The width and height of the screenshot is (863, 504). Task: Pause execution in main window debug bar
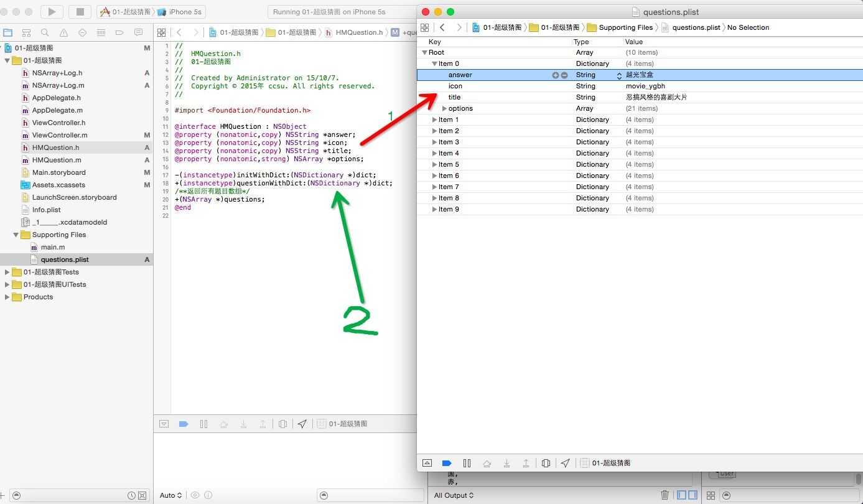[203, 424]
